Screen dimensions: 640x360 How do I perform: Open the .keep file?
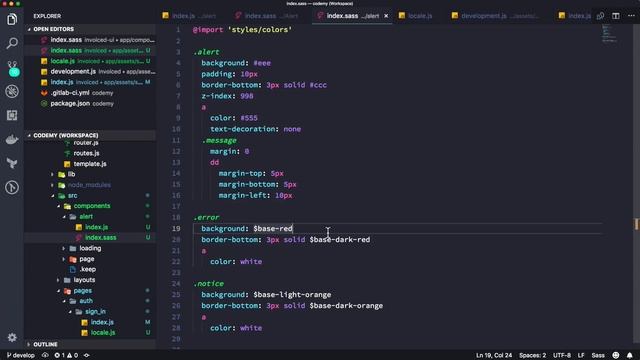(x=87, y=269)
